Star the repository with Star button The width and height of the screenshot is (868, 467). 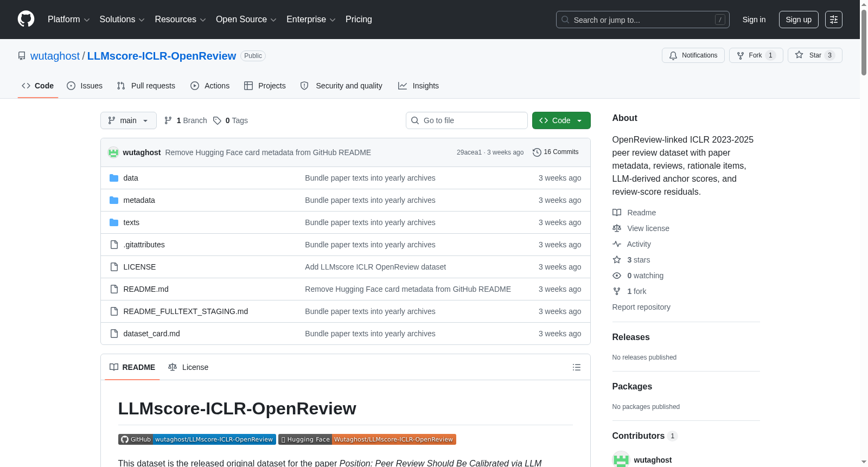click(x=815, y=55)
